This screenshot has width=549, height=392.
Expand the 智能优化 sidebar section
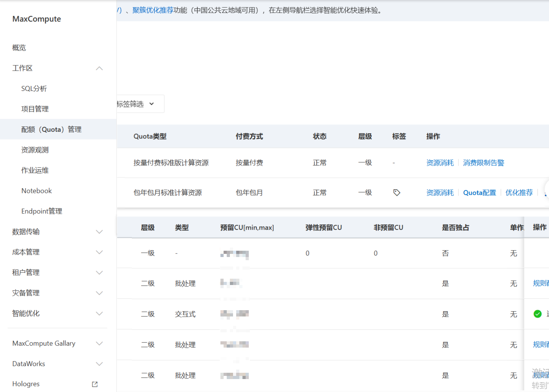pyautogui.click(x=99, y=314)
